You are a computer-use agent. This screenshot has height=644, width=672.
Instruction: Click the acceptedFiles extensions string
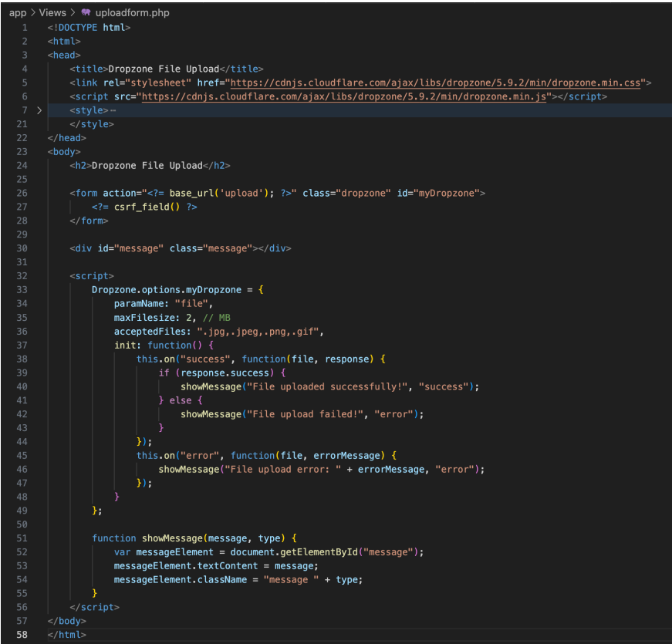coord(258,331)
